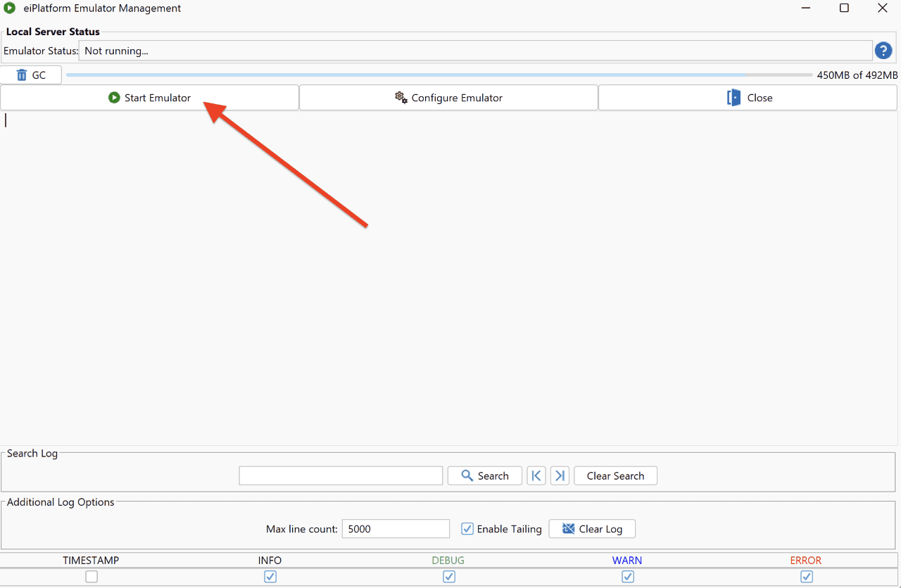The image size is (901, 588).
Task: Jump to last search result
Action: pos(560,476)
